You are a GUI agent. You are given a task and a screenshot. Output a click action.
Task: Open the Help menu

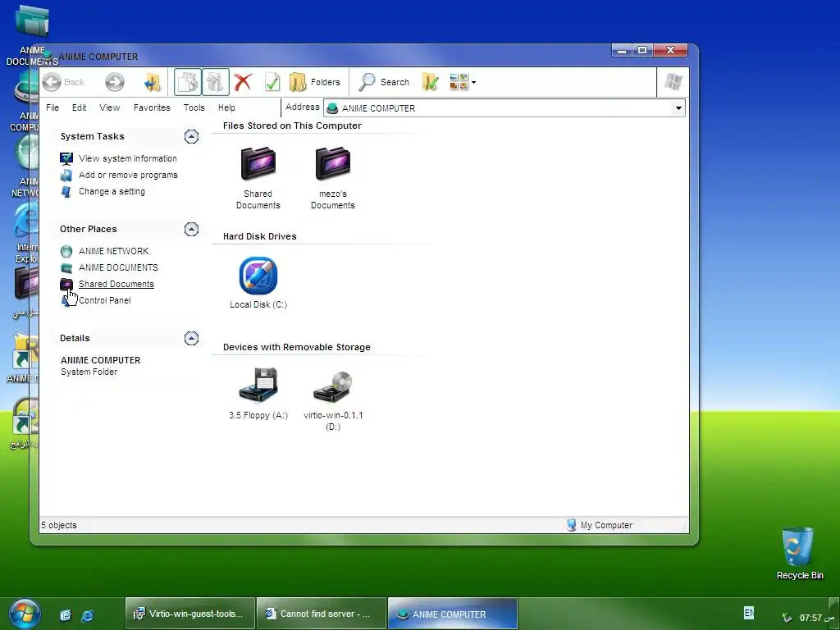[x=226, y=107]
